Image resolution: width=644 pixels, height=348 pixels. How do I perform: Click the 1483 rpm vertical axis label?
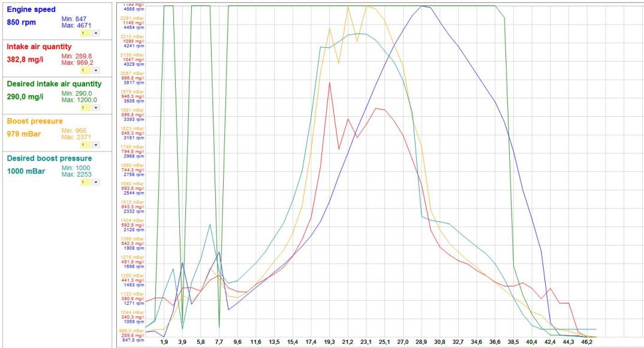[134, 285]
